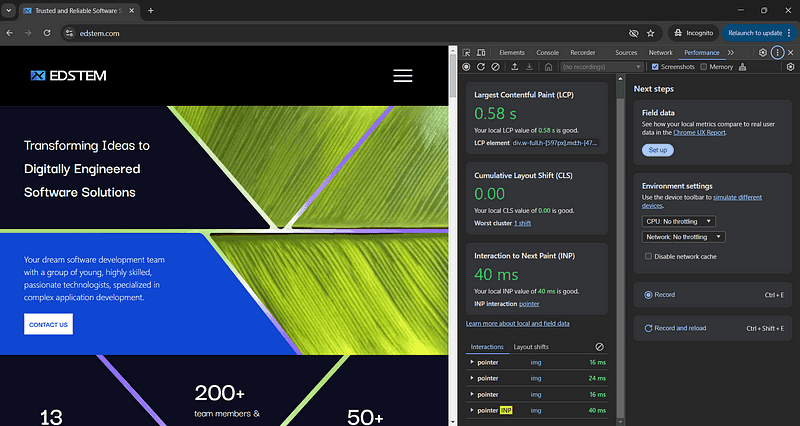Switch to the Network tab
The height and width of the screenshot is (426, 800).
pos(660,52)
